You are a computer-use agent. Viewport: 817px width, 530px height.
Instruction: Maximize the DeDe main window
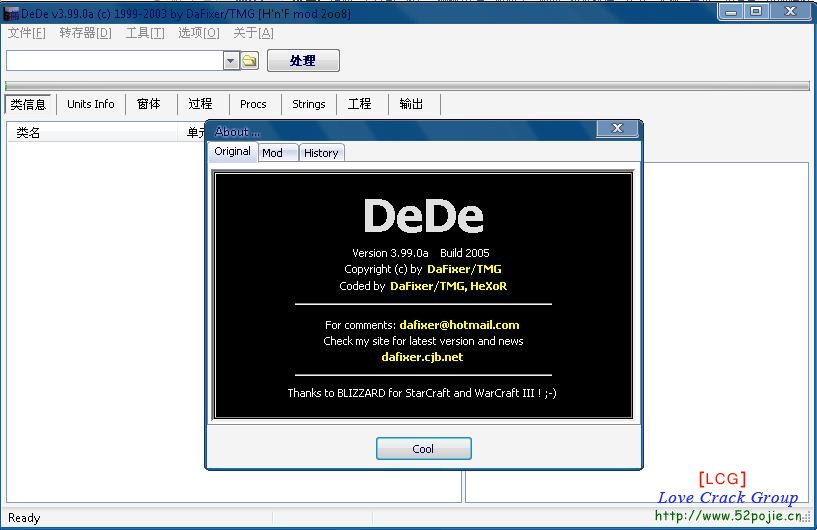point(756,11)
